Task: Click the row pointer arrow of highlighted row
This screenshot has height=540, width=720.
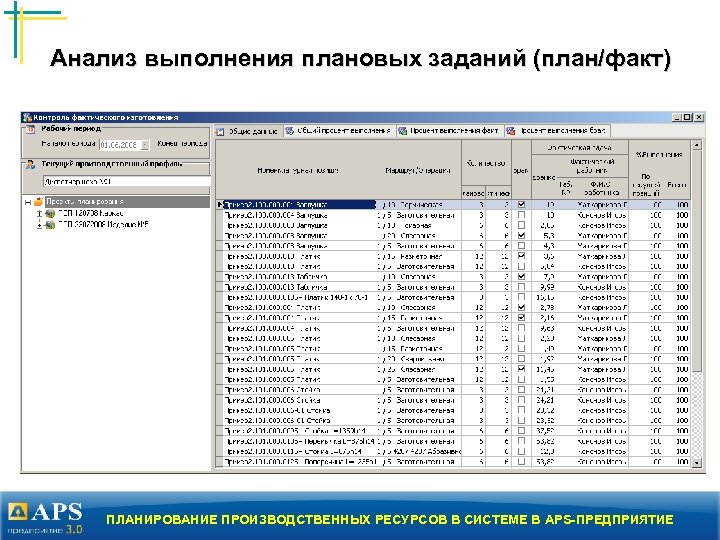Action: coord(220,205)
